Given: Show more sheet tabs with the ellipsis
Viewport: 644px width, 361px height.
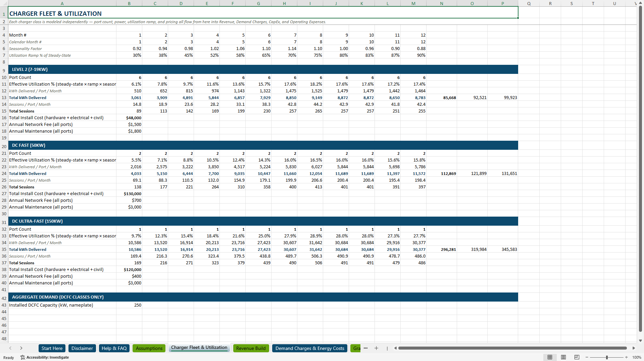Looking at the screenshot, I should pos(365,348).
